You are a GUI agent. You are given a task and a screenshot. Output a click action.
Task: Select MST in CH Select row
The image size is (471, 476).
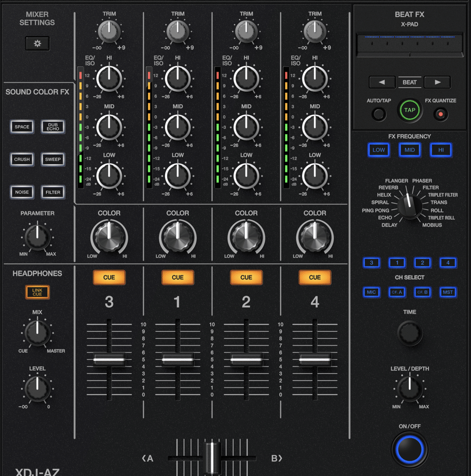448,292
